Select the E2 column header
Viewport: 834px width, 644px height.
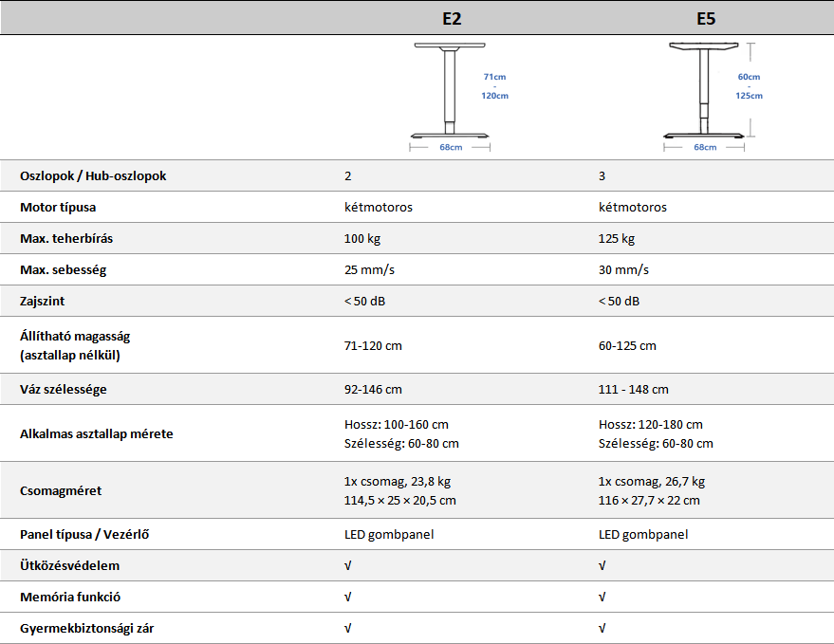click(x=452, y=18)
